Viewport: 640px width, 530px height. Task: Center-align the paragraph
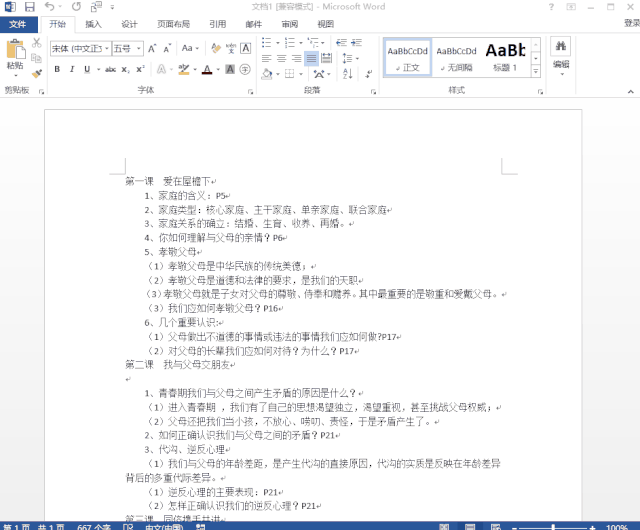[281, 58]
